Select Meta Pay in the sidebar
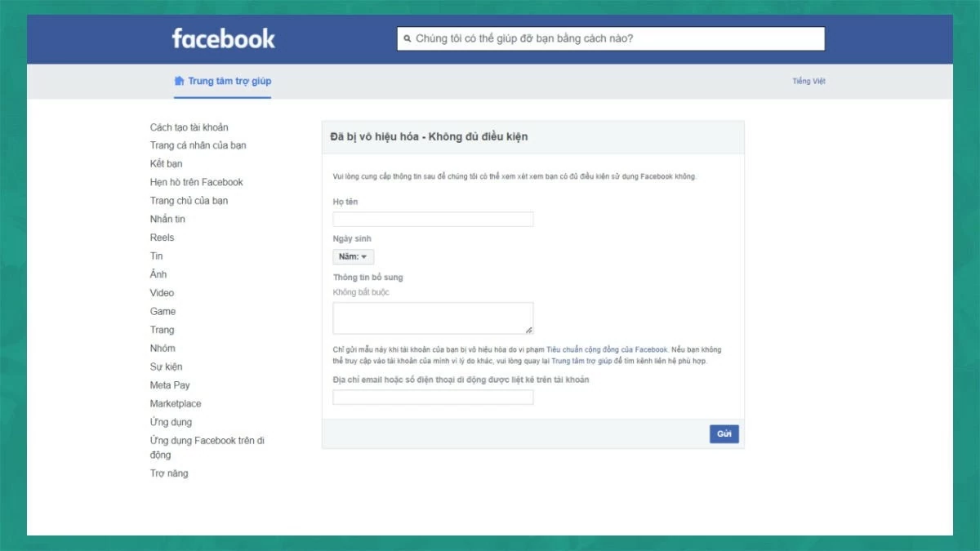The image size is (980, 551). coord(170,384)
